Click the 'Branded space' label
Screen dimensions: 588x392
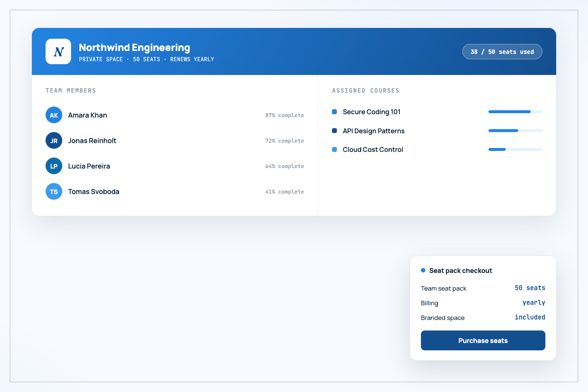442,318
